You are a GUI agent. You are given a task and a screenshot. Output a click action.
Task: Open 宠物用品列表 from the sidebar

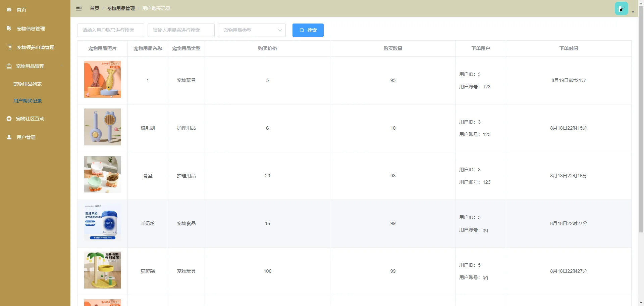pos(27,84)
